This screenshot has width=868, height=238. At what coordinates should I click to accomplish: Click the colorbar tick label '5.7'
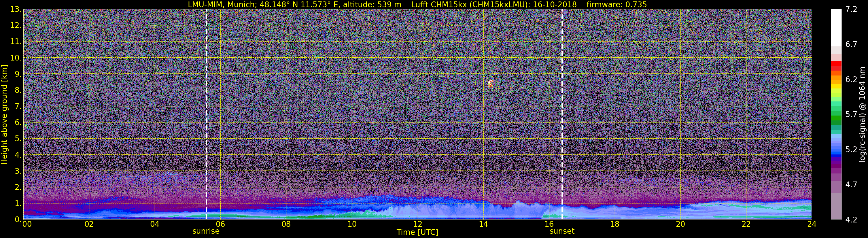point(851,115)
